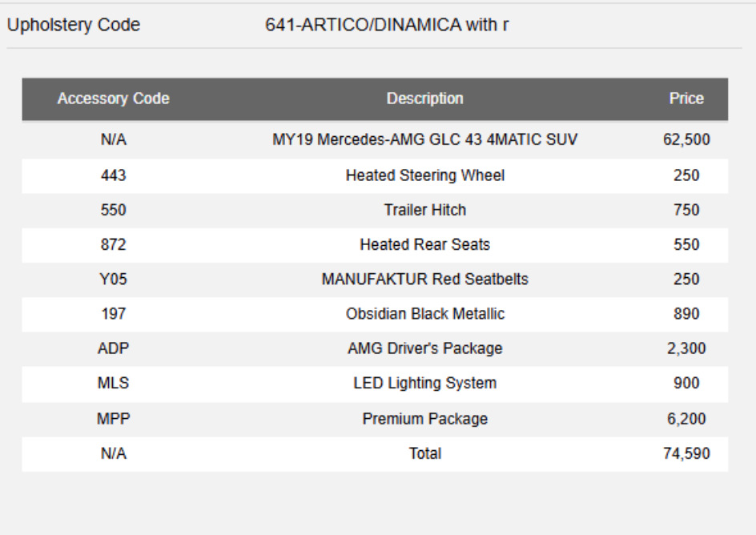Click the Description column header
The image size is (756, 535).
coord(424,99)
